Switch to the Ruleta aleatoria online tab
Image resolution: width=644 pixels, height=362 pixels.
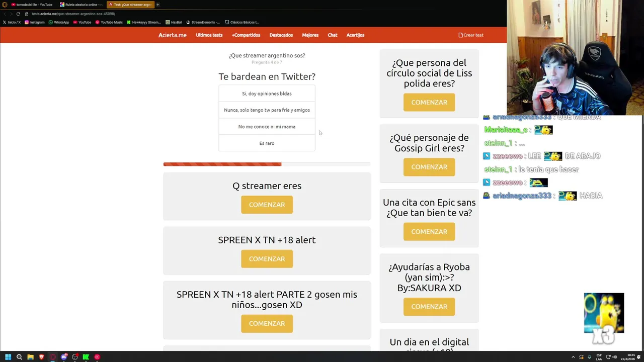tap(82, 5)
